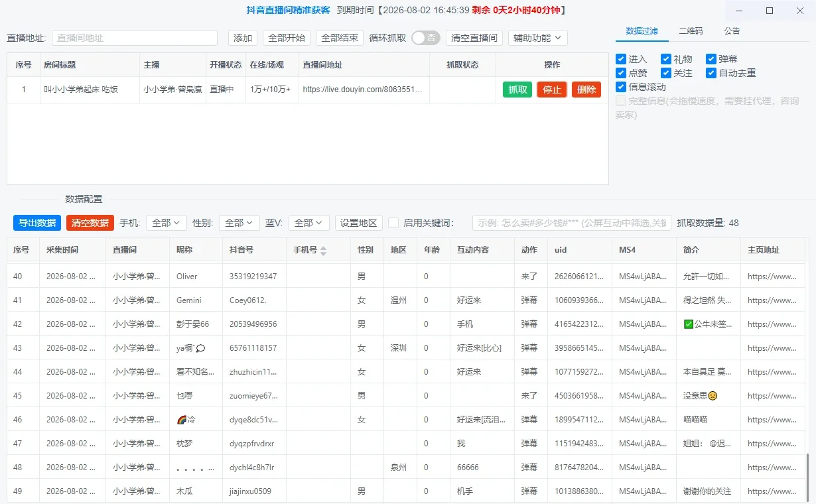
Task: Click the MS4 column header
Action: point(644,251)
